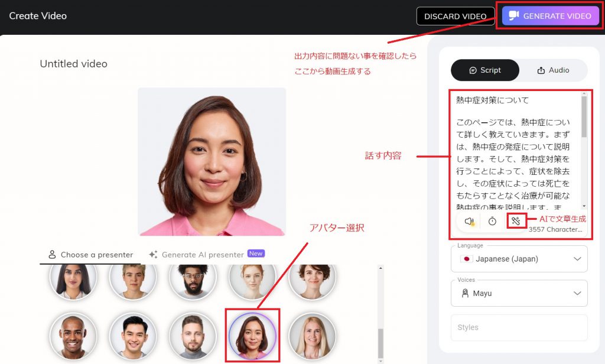Click the person icon beside Choose a presenter
The image size is (605, 364).
click(x=53, y=255)
